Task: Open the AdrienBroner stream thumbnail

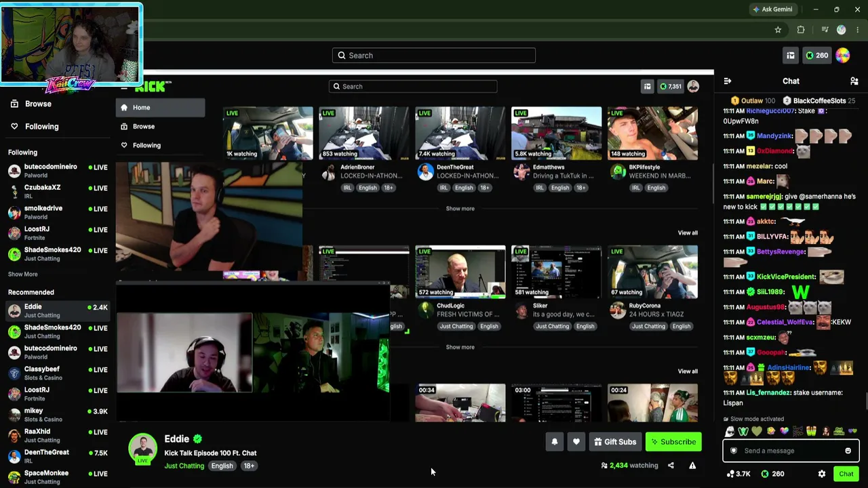Action: point(364,133)
